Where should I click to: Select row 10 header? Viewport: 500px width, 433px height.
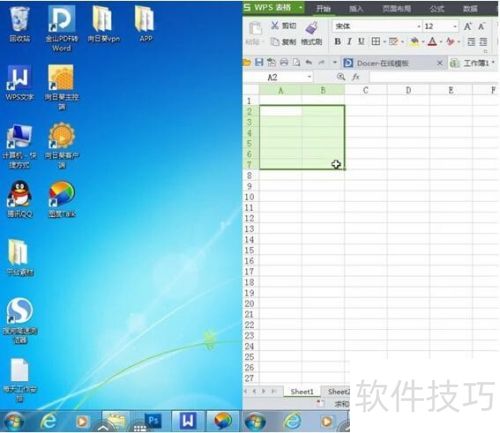(250, 197)
